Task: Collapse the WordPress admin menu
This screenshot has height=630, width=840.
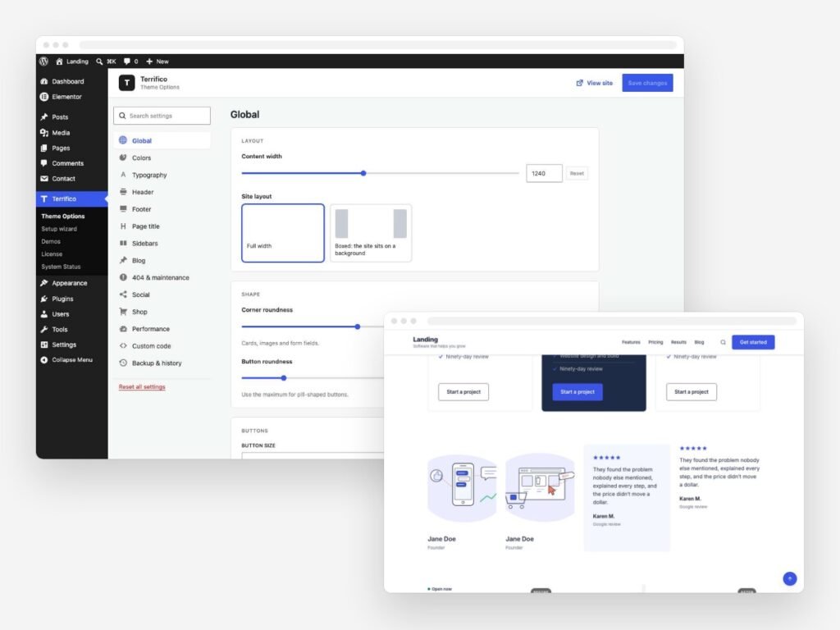Action: click(x=67, y=360)
